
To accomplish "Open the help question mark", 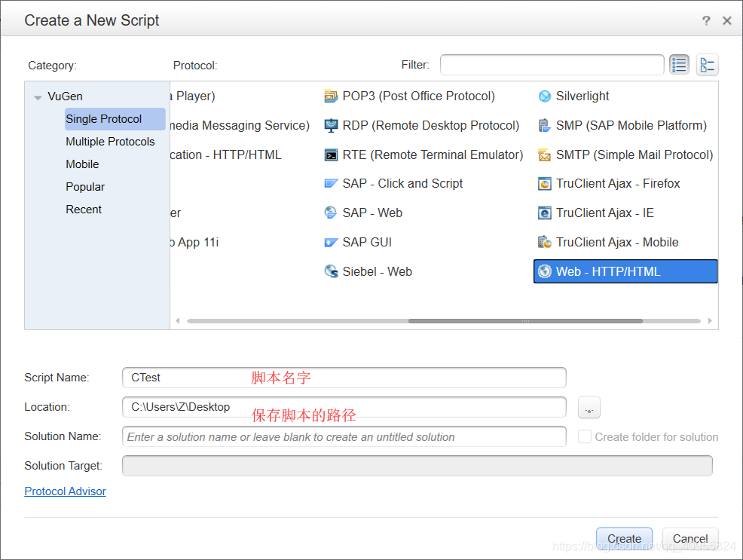I will pos(706,20).
